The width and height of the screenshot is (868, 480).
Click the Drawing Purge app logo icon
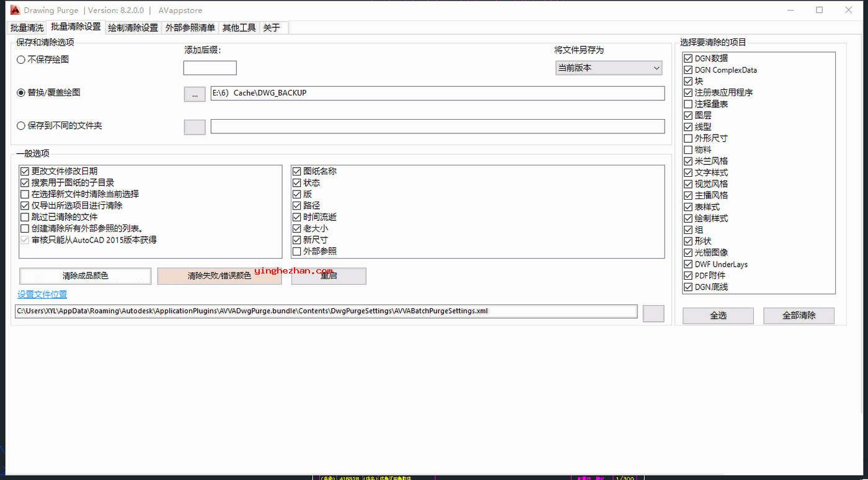pos(15,10)
